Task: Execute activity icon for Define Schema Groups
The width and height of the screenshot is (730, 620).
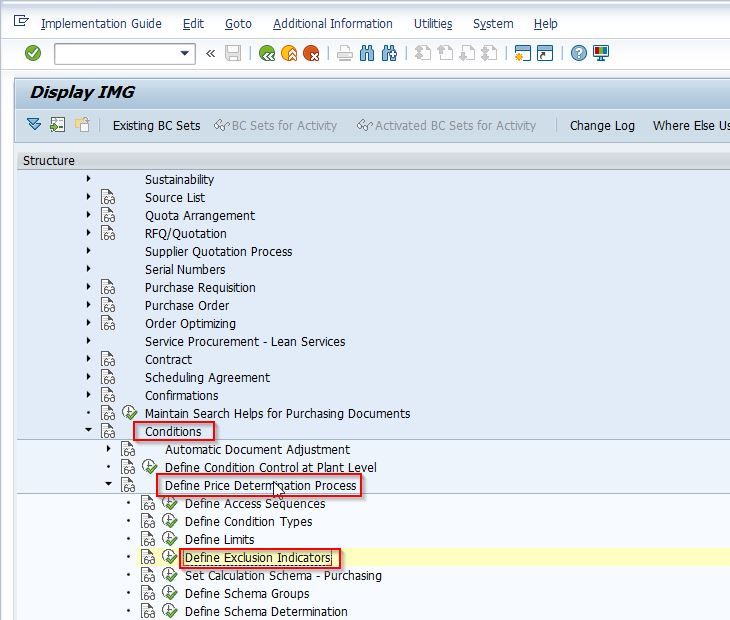Action: tap(169, 593)
